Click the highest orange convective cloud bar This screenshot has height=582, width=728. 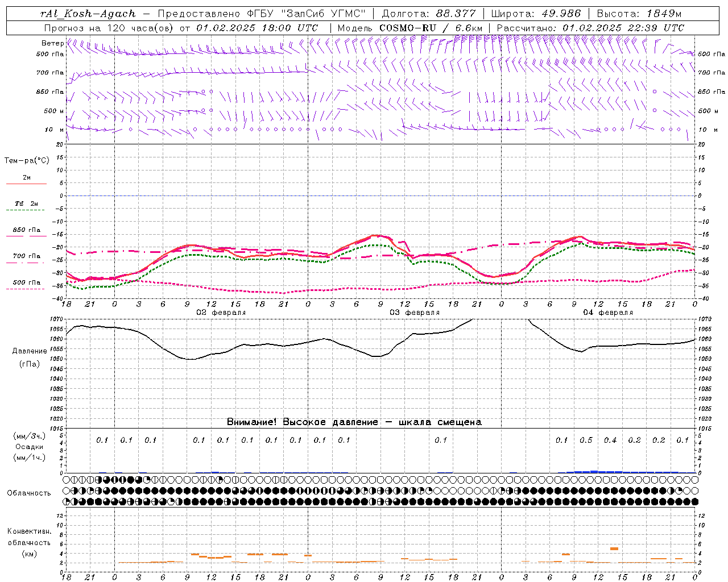pyautogui.click(x=614, y=548)
